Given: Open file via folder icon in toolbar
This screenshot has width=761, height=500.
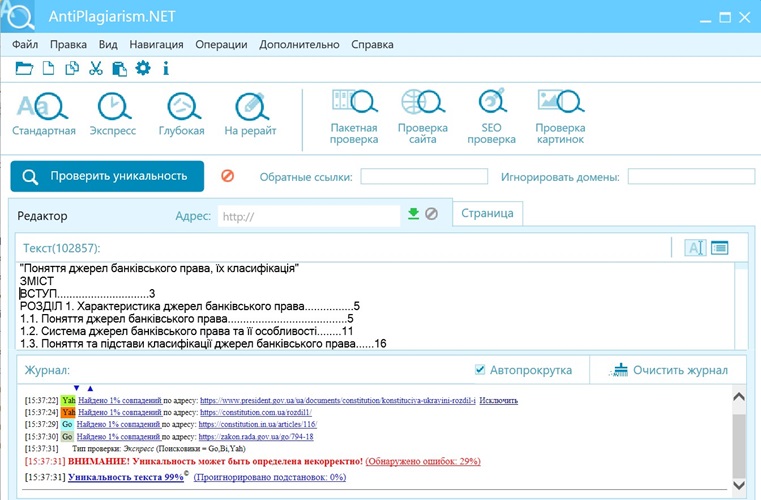Looking at the screenshot, I should coord(24,68).
